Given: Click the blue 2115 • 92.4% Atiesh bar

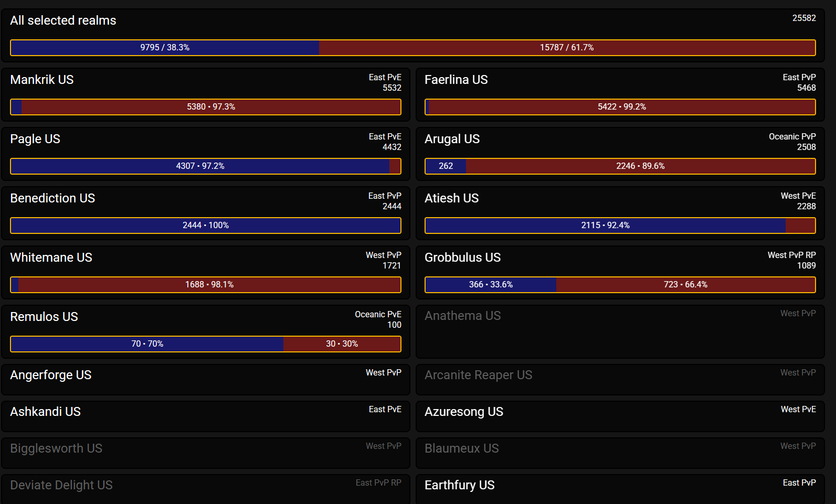Looking at the screenshot, I should click(x=606, y=226).
